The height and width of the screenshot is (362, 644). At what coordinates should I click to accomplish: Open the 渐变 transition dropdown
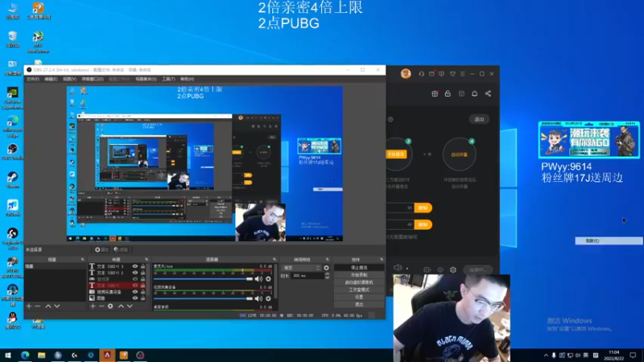(301, 268)
